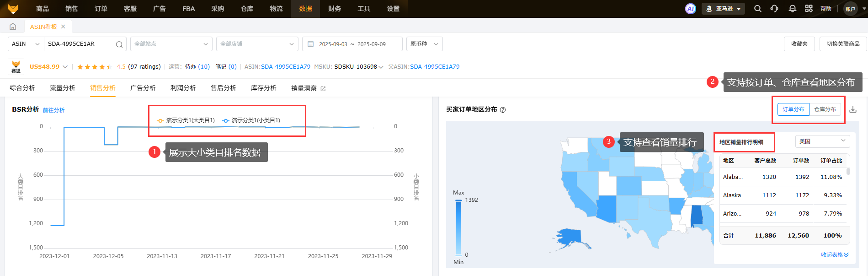Switch the map to 仓库分布 view

pyautogui.click(x=825, y=109)
